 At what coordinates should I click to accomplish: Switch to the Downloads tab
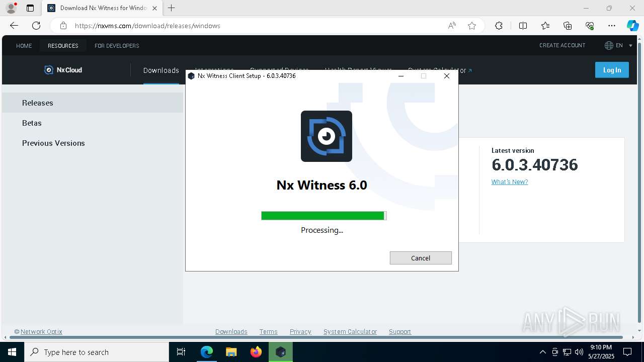pos(161,70)
